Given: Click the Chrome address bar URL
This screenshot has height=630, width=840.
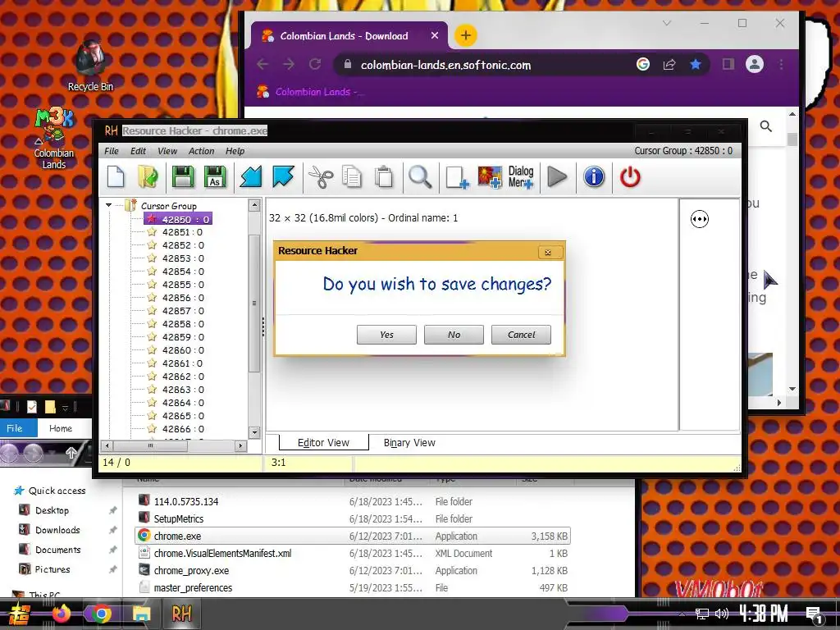Looking at the screenshot, I should [x=445, y=65].
